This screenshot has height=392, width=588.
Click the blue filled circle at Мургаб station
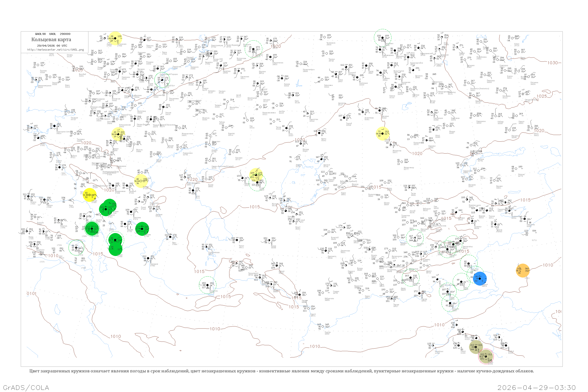point(480,279)
